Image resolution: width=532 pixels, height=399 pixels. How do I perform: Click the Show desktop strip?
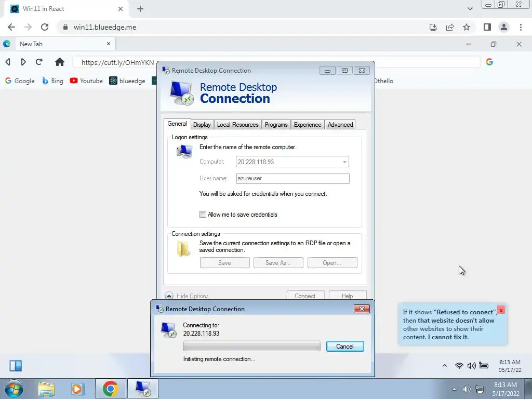(528, 389)
